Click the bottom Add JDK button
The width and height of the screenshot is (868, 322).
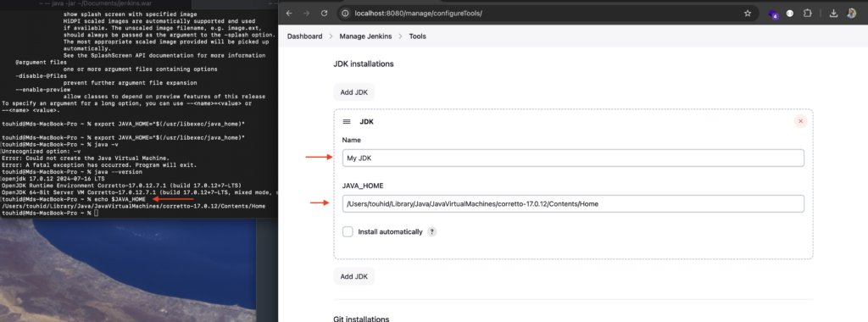tap(354, 276)
